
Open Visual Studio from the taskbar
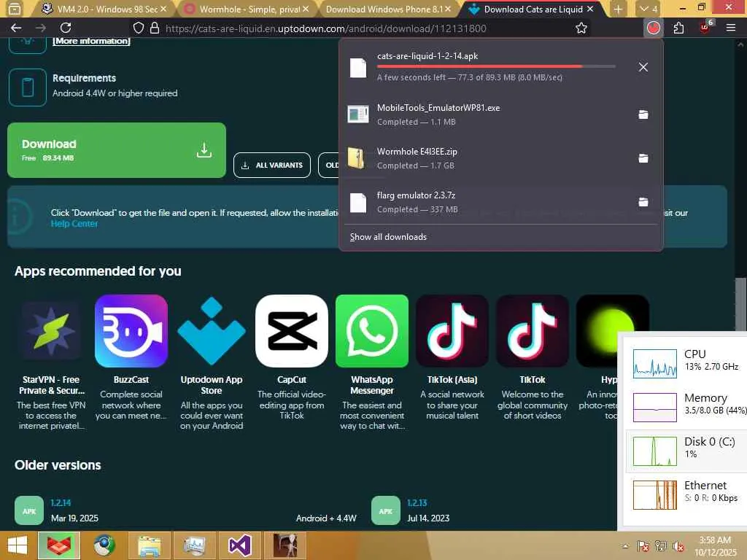[239, 545]
